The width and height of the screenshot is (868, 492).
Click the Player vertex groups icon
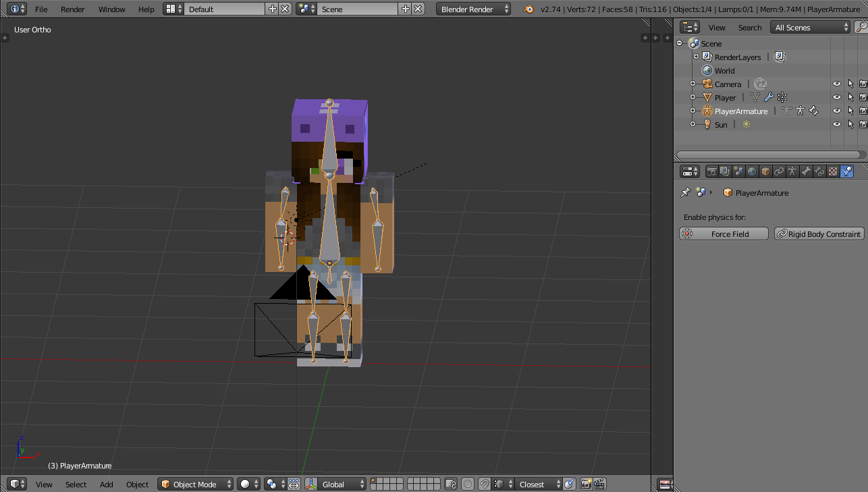(x=782, y=97)
